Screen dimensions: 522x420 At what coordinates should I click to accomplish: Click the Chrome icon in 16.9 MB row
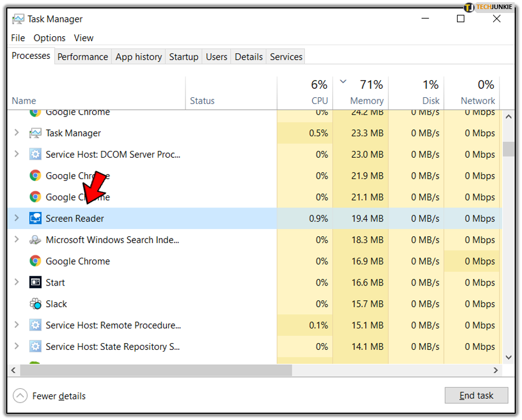[35, 261]
